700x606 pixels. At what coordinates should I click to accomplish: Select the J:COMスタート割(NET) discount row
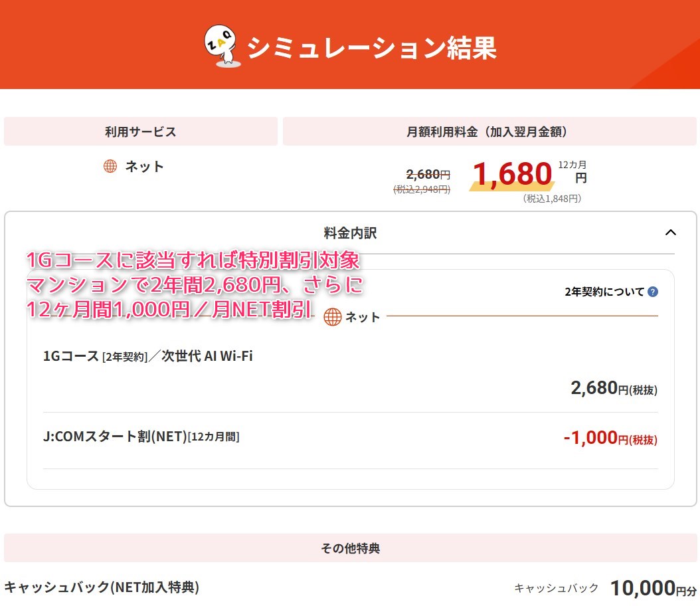pos(141,437)
